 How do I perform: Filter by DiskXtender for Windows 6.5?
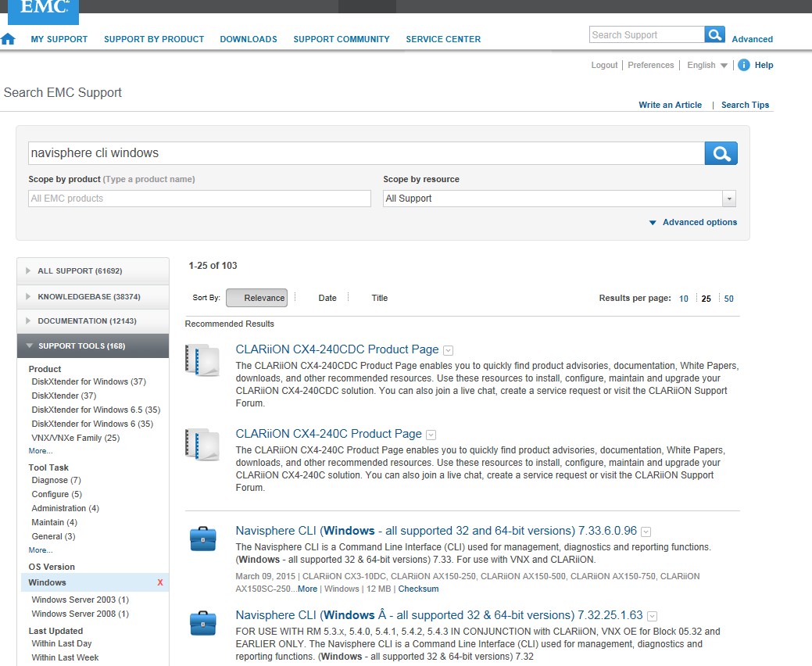pyautogui.click(x=96, y=410)
